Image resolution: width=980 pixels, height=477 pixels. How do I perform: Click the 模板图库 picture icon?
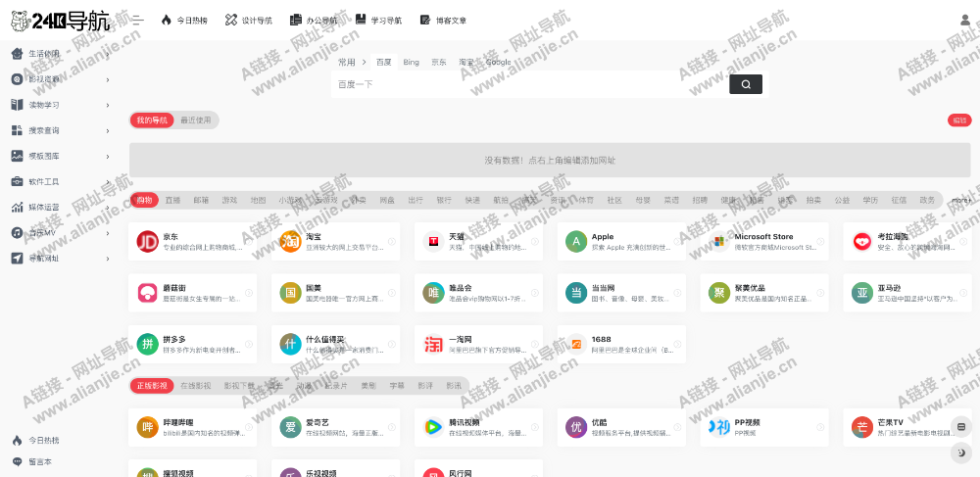pyautogui.click(x=17, y=156)
